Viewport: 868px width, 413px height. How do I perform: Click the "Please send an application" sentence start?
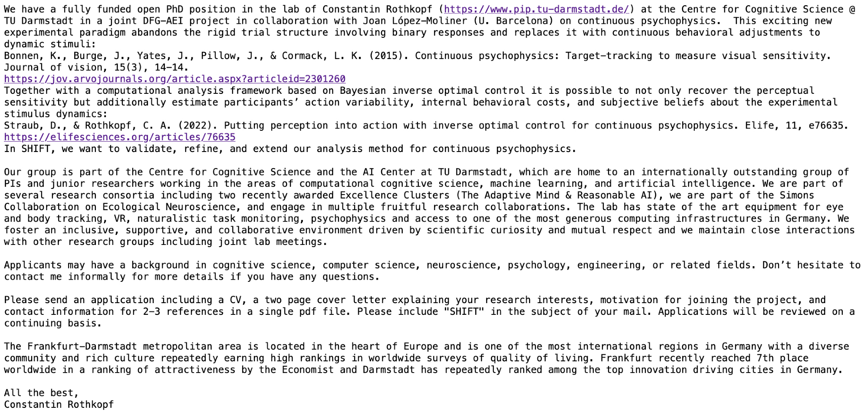coord(79,300)
